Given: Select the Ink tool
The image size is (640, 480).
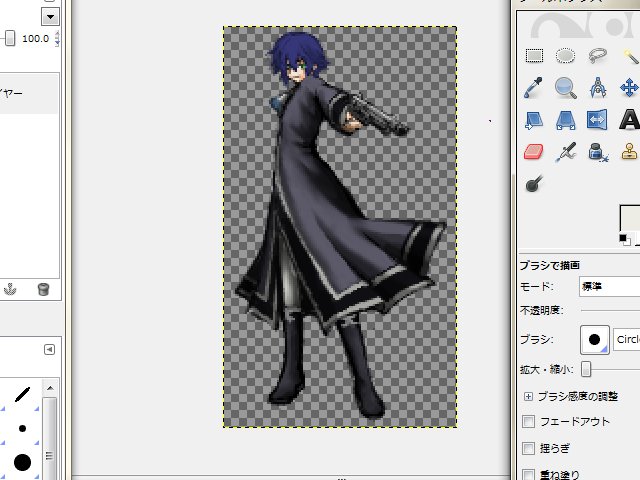Looking at the screenshot, I should pos(598,152).
